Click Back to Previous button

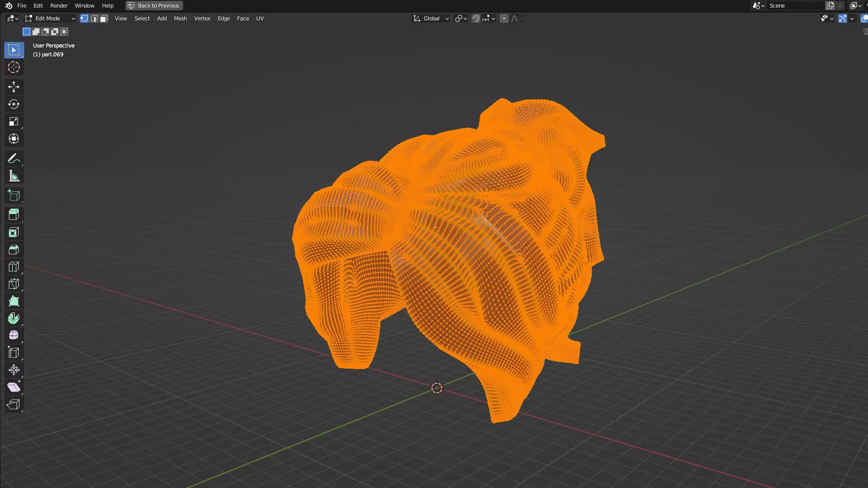coord(154,5)
